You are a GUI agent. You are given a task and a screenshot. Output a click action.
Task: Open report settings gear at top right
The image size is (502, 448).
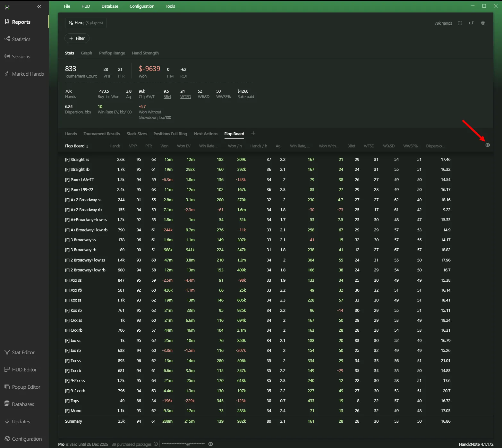[x=483, y=23]
